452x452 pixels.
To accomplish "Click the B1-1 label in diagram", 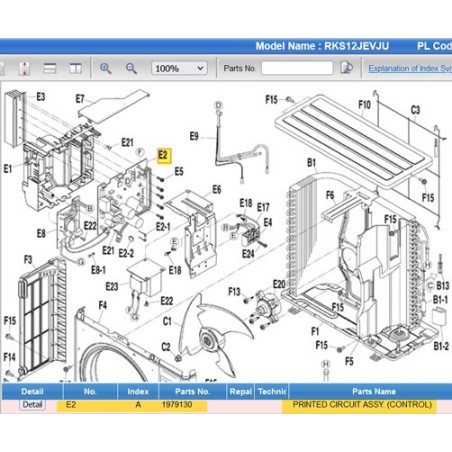I will tap(440, 300).
